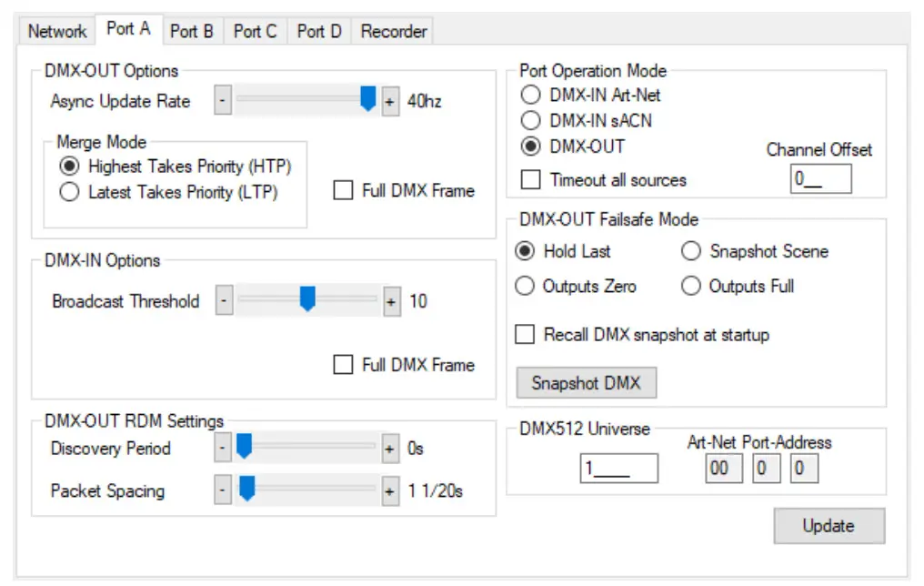
Task: Enable Full DMX Frame in DMX-OUT Options
Action: [343, 190]
